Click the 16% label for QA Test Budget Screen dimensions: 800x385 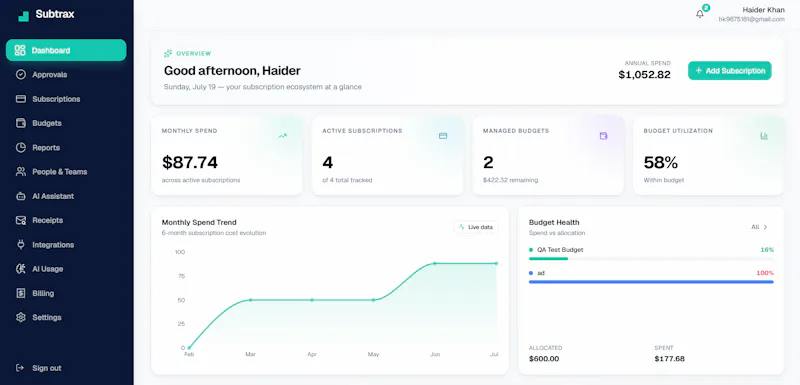click(x=767, y=250)
